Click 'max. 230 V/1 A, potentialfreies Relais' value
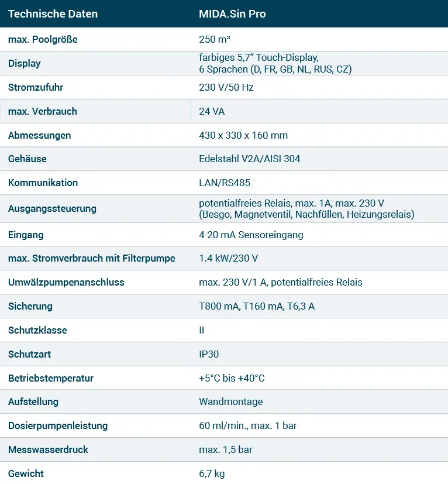The width and height of the screenshot is (448, 484). point(281,282)
